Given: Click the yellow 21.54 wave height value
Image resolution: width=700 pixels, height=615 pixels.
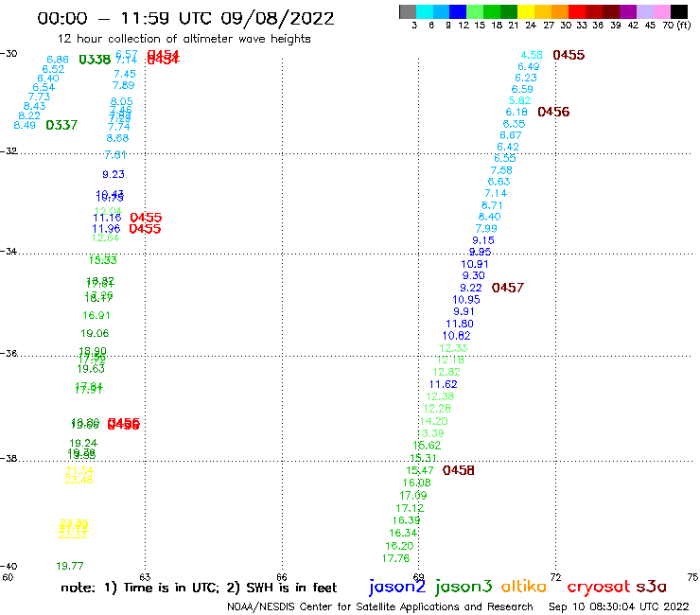Looking at the screenshot, I should (x=79, y=471).
